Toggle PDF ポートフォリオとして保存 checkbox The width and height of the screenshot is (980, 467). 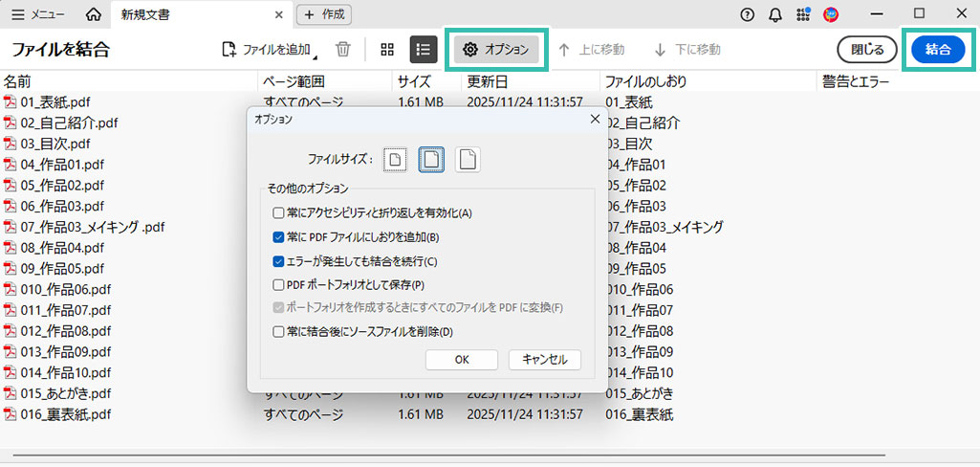click(278, 284)
